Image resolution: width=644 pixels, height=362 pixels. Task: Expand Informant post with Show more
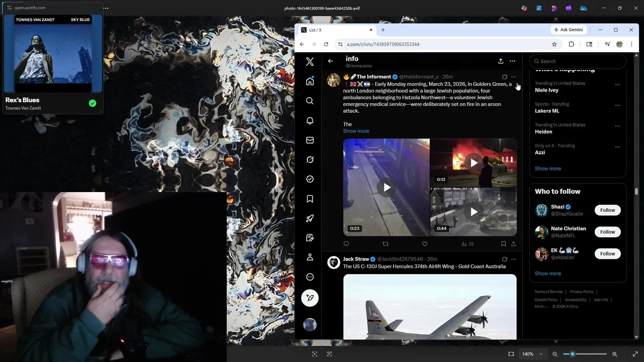click(356, 131)
